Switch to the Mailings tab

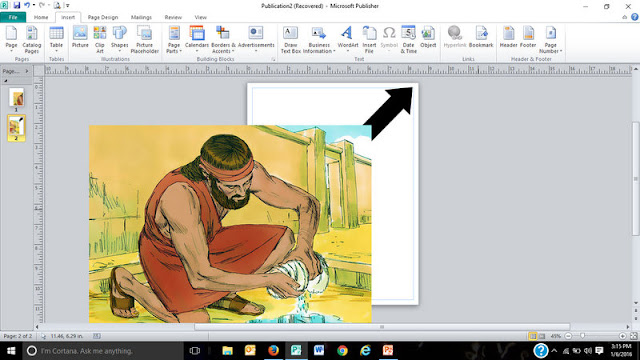click(x=141, y=17)
